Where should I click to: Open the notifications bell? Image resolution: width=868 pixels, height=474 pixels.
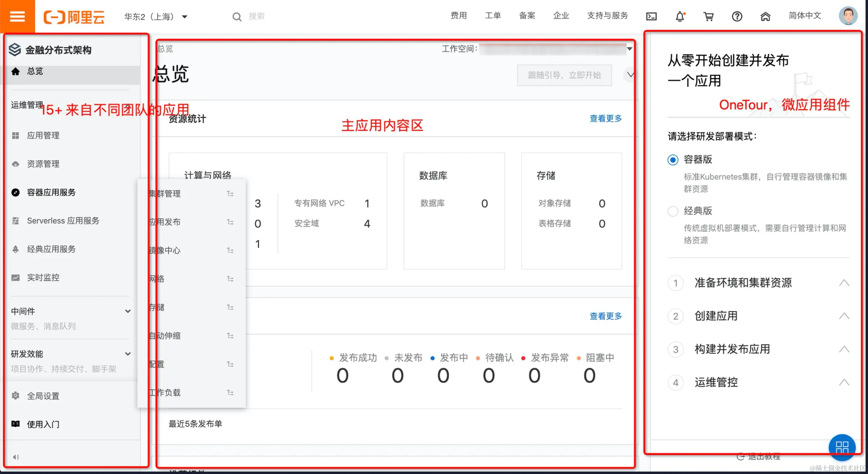(680, 16)
